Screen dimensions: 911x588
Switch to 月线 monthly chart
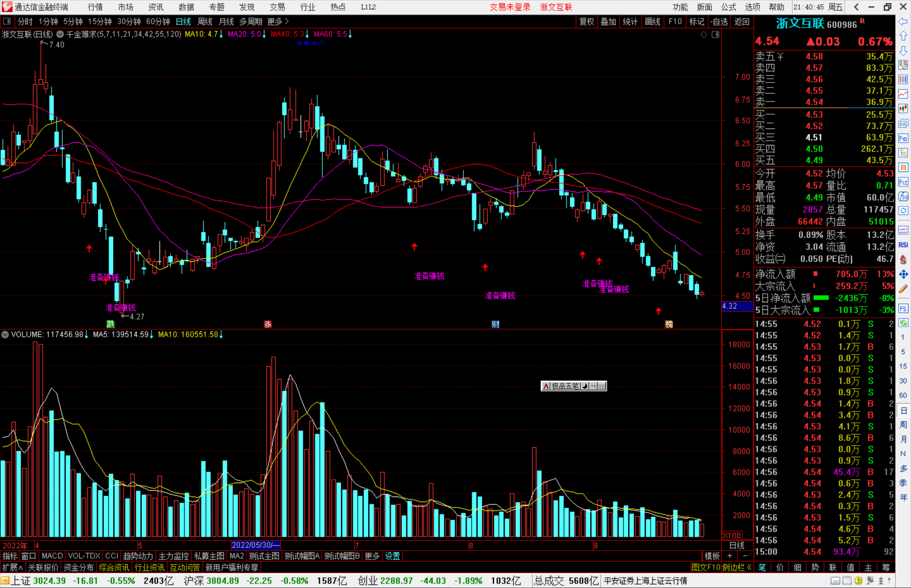pyautogui.click(x=226, y=21)
